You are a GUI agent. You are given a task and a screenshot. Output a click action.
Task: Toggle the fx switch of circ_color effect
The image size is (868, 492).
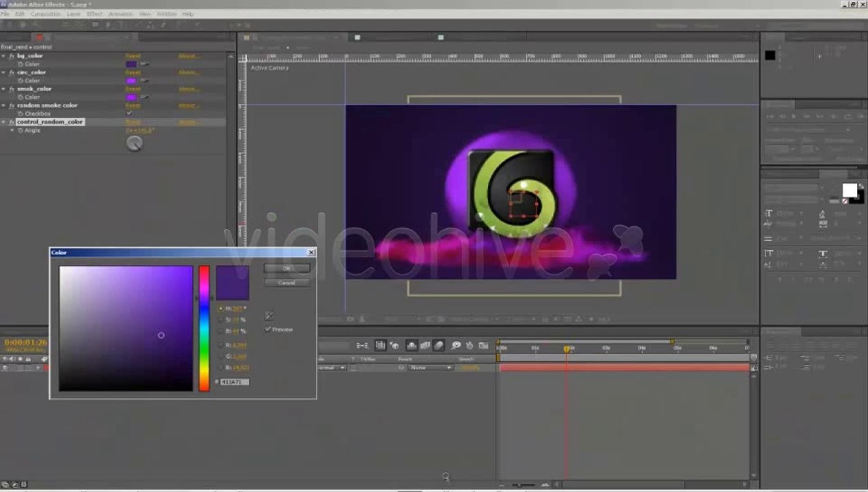12,72
